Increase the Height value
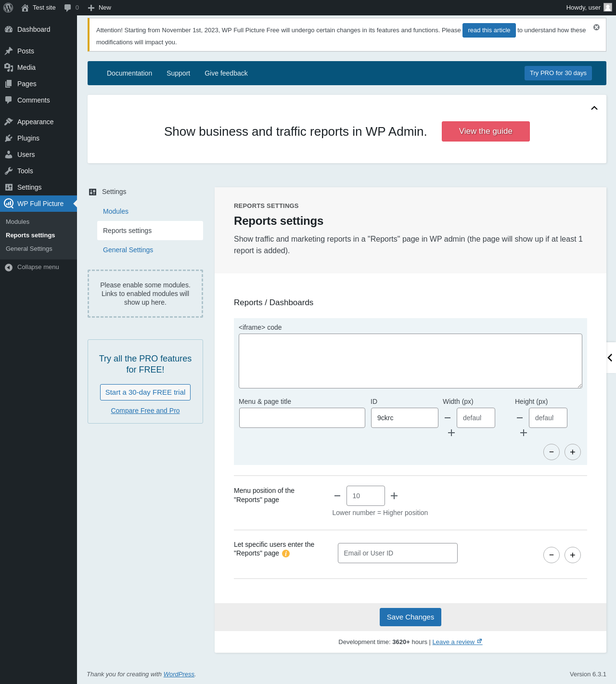The image size is (616, 684). tap(524, 433)
